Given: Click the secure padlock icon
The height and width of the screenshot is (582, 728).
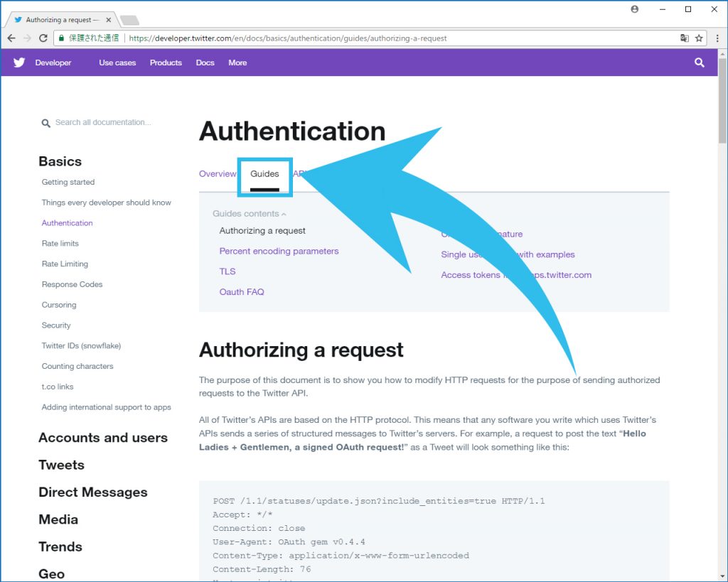Looking at the screenshot, I should (61, 38).
